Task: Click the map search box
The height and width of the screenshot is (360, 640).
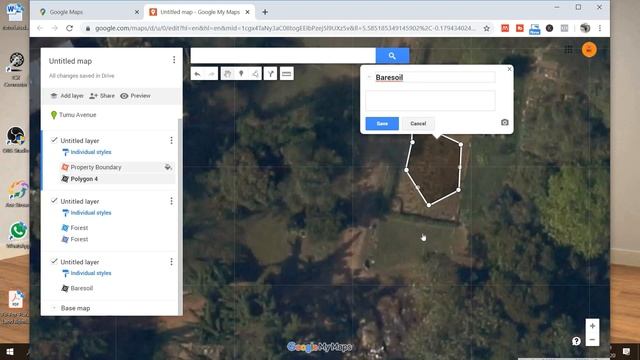Action: click(x=283, y=56)
